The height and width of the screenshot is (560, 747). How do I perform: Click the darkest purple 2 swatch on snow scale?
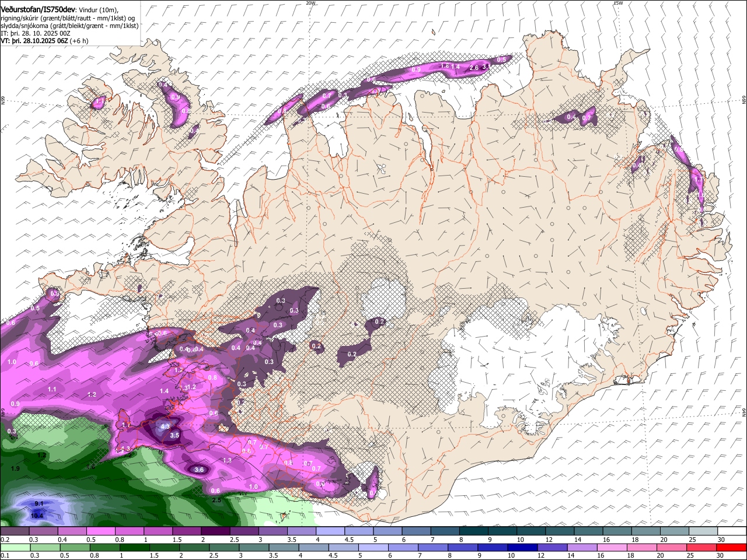click(215, 531)
